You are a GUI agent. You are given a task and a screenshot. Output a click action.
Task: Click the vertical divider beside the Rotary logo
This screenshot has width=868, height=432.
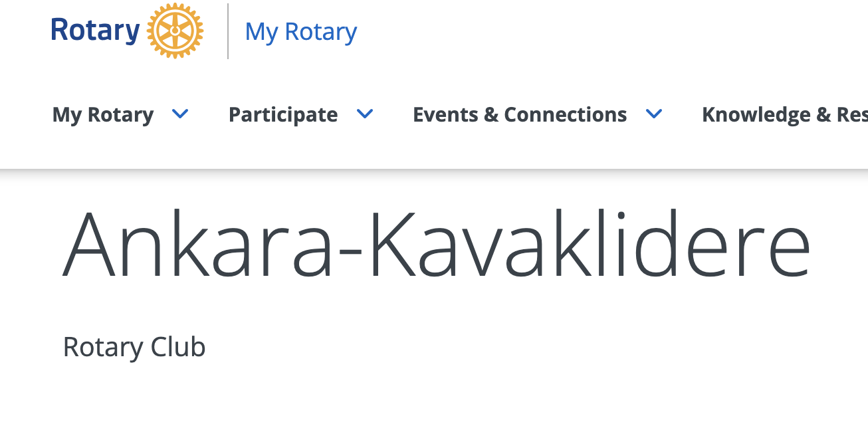[228, 31]
